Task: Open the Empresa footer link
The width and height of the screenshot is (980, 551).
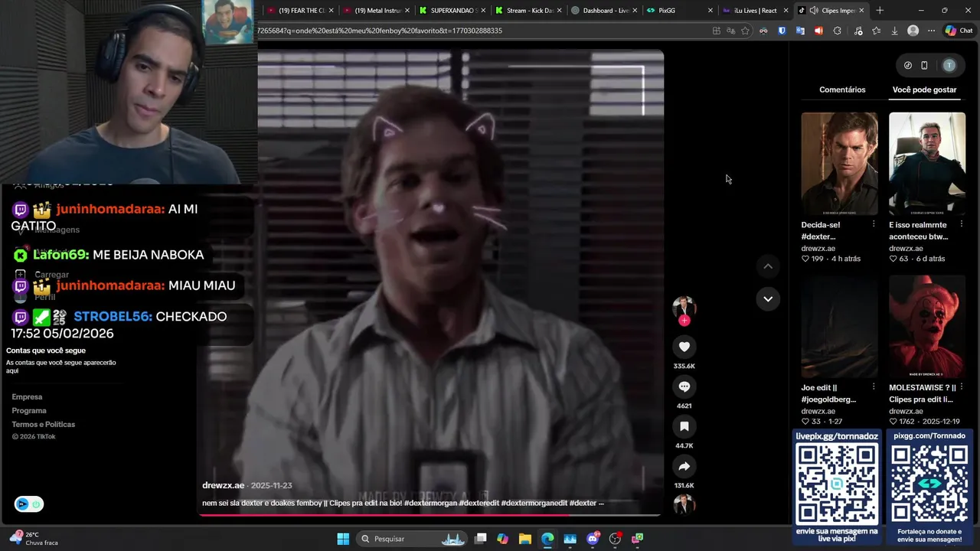Action: coord(27,397)
